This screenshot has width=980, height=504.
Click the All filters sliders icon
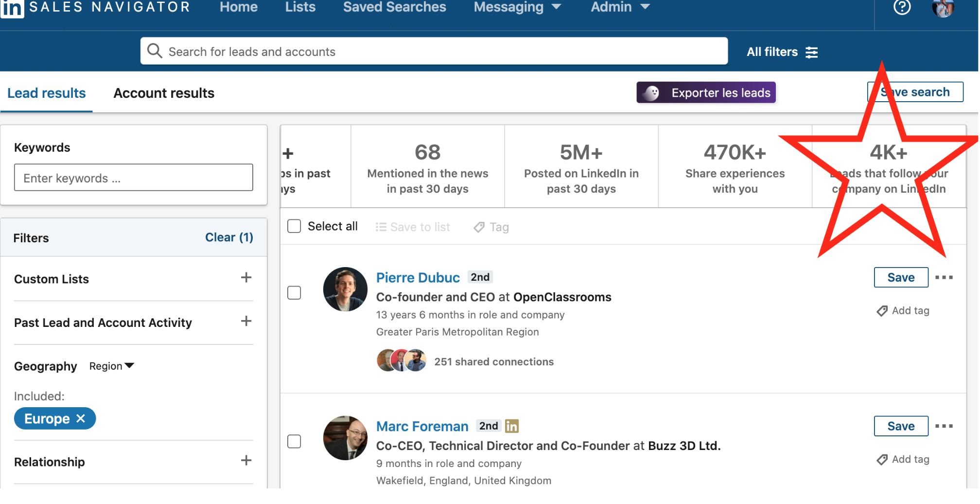coord(811,52)
